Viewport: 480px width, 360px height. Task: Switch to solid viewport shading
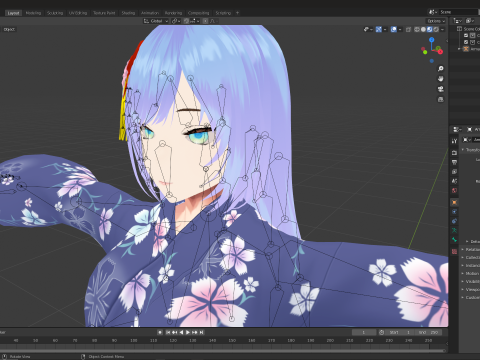(x=423, y=29)
